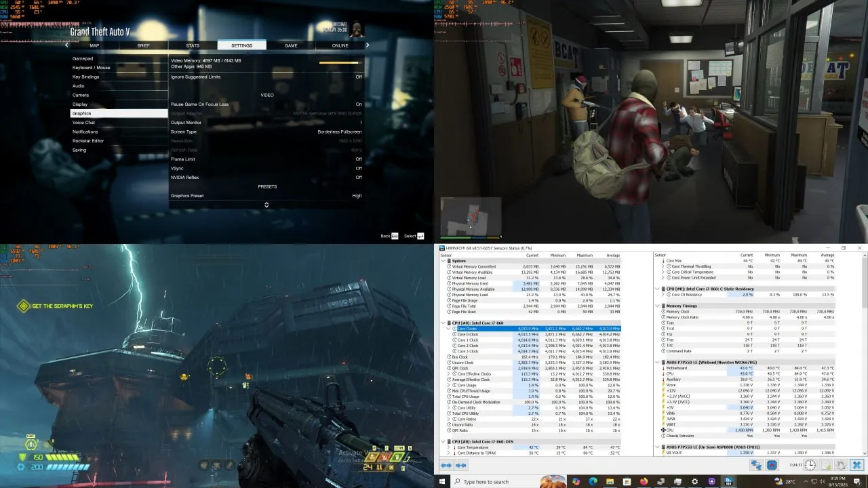The width and height of the screenshot is (868, 488).
Task: Open the GAME tab
Action: click(291, 45)
